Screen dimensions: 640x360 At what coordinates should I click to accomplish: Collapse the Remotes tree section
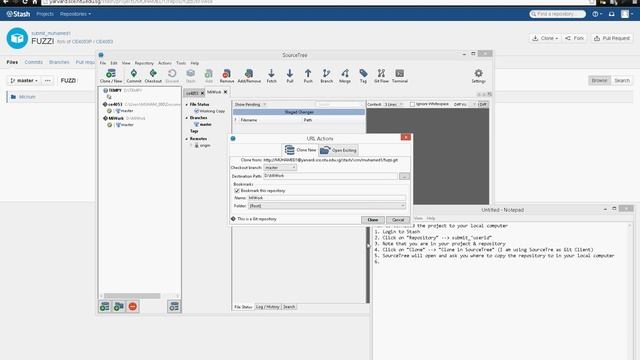point(187,139)
